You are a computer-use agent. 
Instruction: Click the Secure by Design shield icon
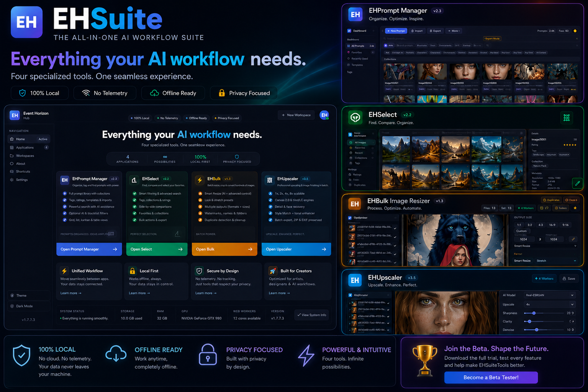[199, 271]
